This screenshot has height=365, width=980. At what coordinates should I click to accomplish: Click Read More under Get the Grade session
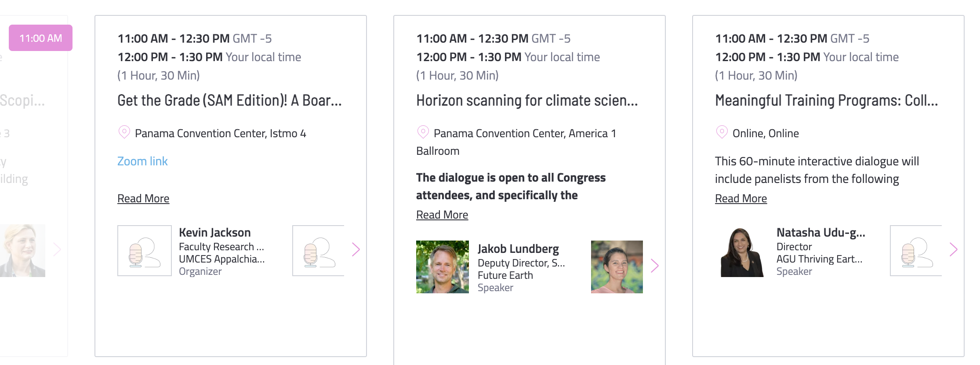point(143,198)
